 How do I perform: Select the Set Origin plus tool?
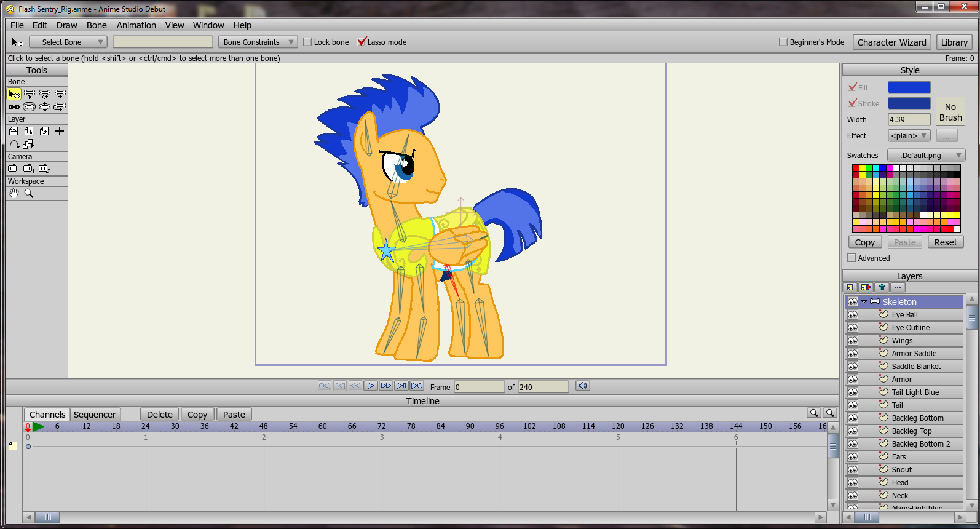point(60,131)
